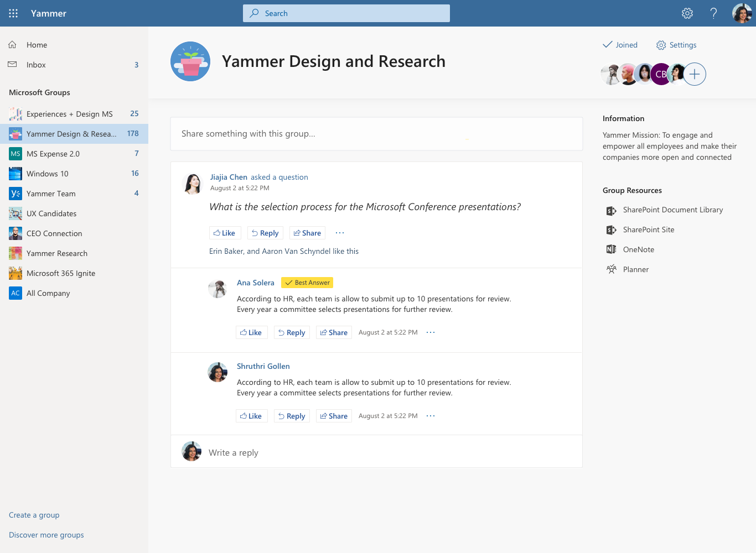The image size is (756, 553).
Task: Open the OneNote resource link
Action: tap(639, 249)
